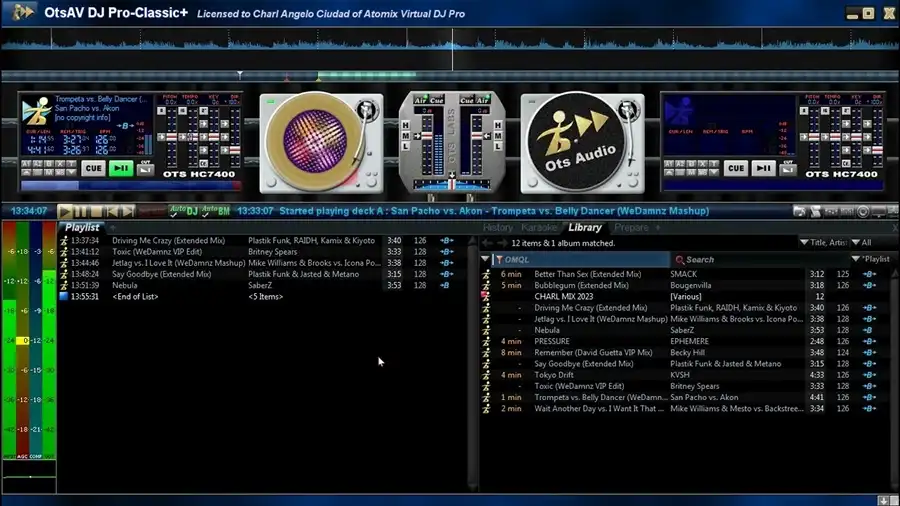Toggle right mixer L equalizer button
Image resolution: width=900 pixels, height=506 pixels.
coord(498,146)
